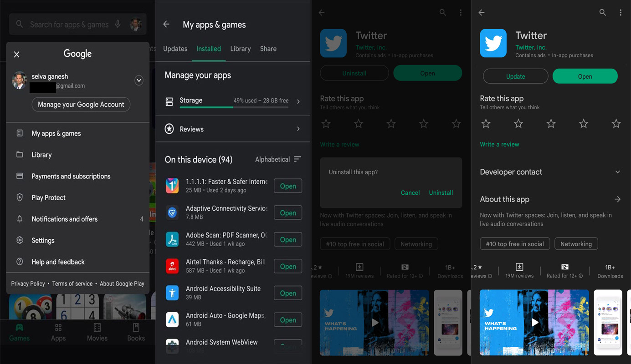Click the 1.1.1.1 app icon
The width and height of the screenshot is (631, 364).
pos(172,186)
